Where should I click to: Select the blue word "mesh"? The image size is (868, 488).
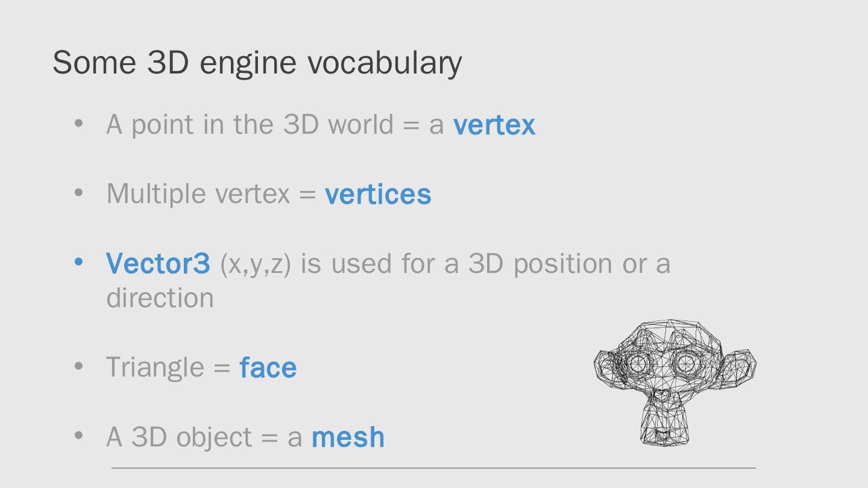[x=348, y=437]
